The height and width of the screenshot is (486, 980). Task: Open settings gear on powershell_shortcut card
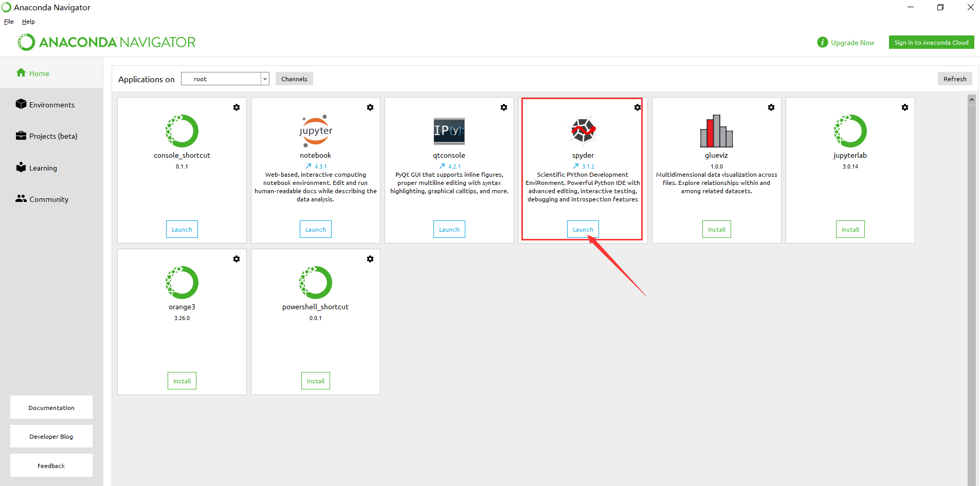(x=370, y=259)
